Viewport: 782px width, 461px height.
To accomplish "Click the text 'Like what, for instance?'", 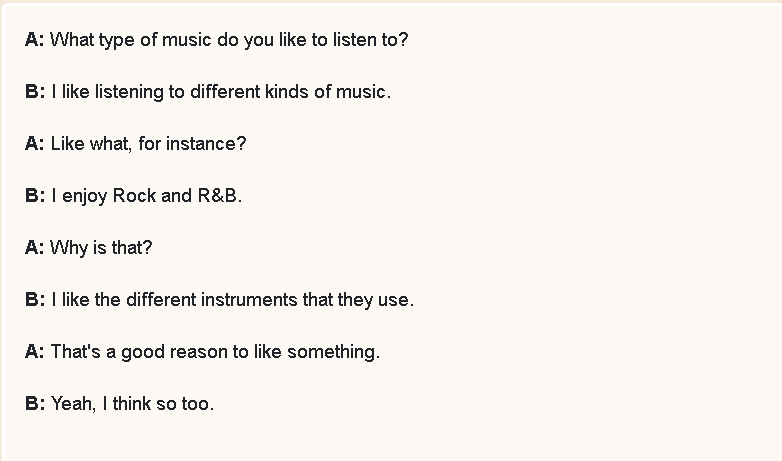I will click(x=149, y=144).
